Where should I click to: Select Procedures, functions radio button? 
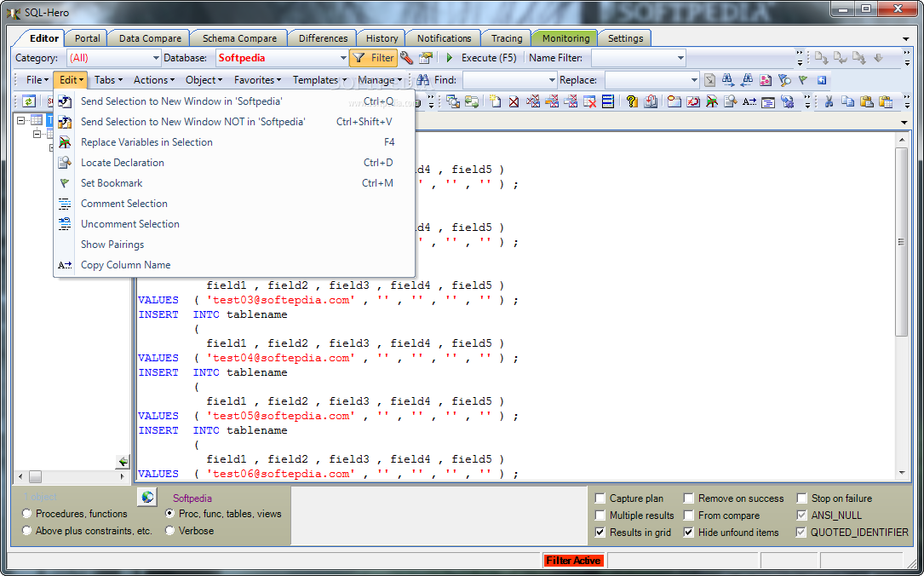coord(26,514)
